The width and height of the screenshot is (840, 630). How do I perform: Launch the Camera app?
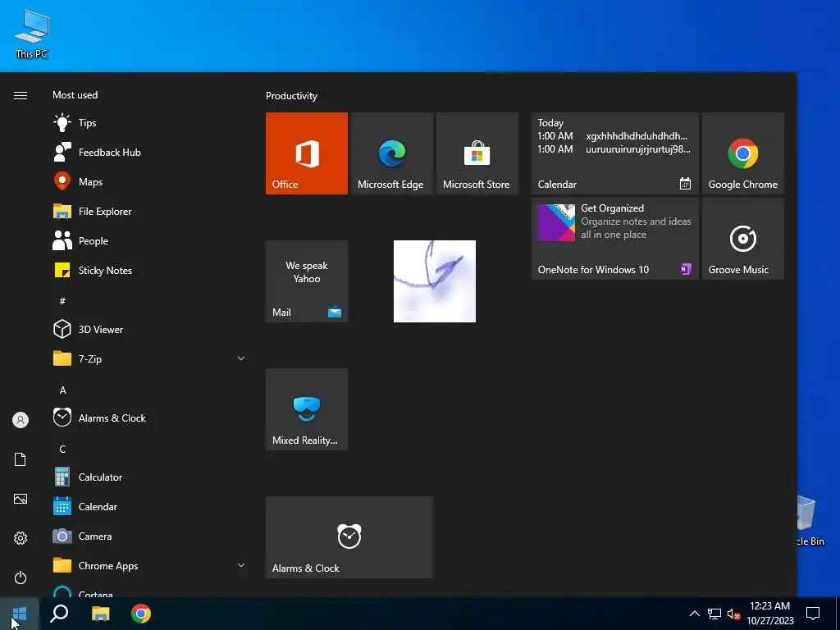[149, 536]
